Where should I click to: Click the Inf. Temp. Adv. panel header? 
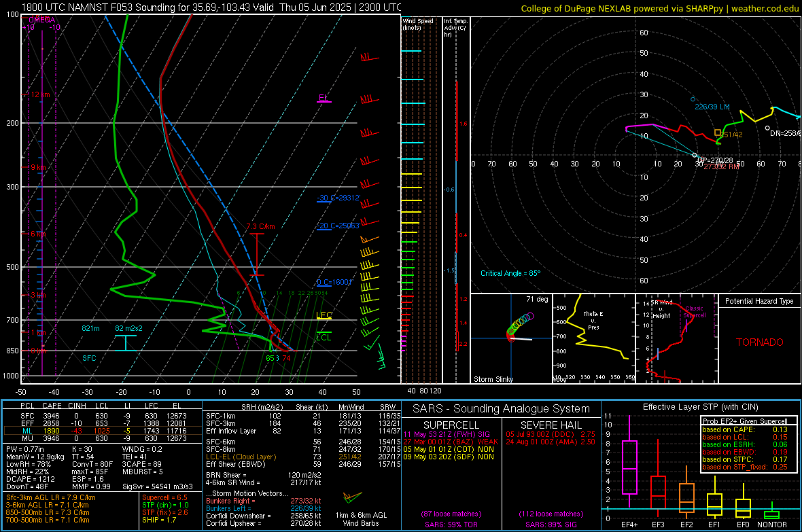click(456, 27)
